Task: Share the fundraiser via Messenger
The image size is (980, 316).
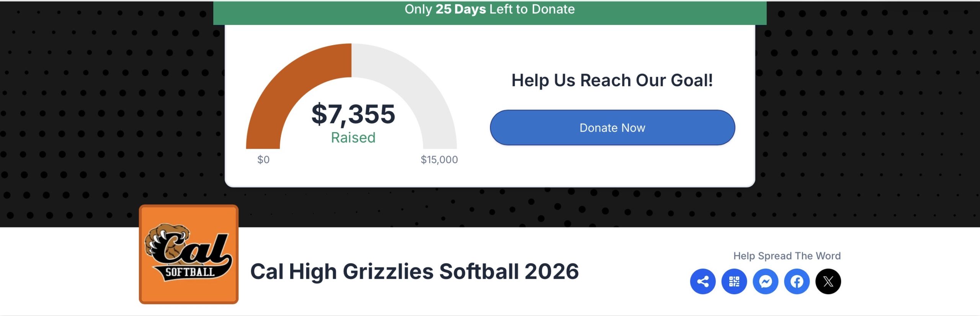Action: click(765, 282)
